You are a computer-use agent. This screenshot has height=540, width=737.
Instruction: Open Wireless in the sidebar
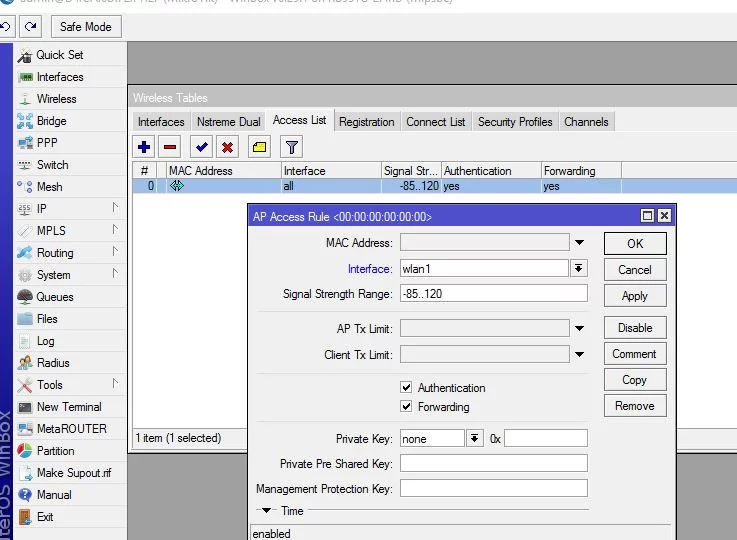pyautogui.click(x=56, y=99)
